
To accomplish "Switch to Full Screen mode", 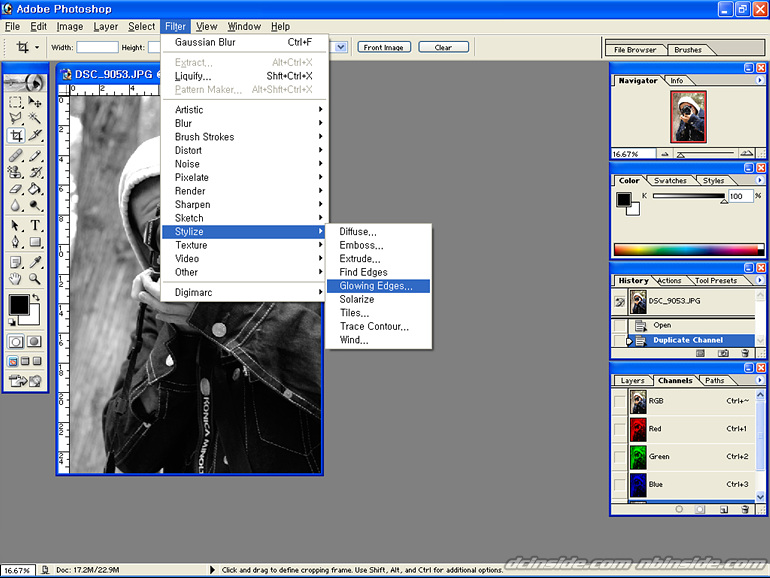I will coord(37,361).
